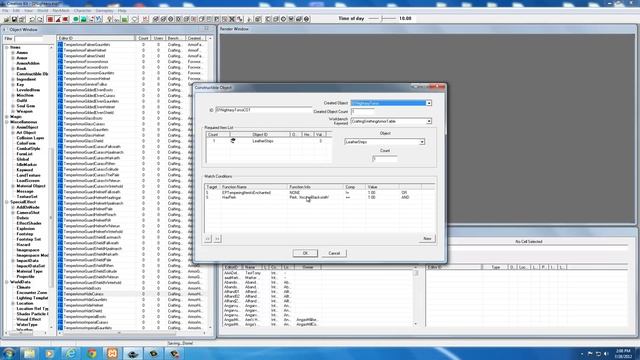Open the Help menu
640x360 pixels.
pyautogui.click(x=122, y=11)
